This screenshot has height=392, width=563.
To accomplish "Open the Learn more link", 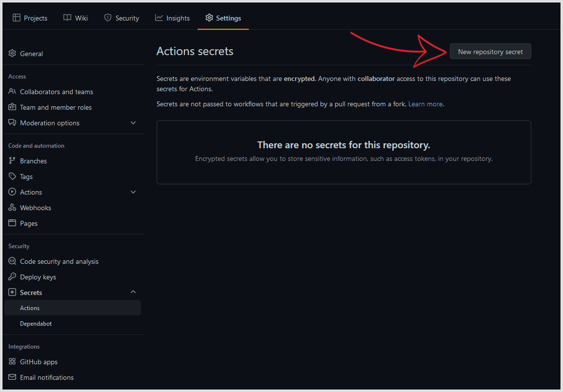I will (424, 103).
